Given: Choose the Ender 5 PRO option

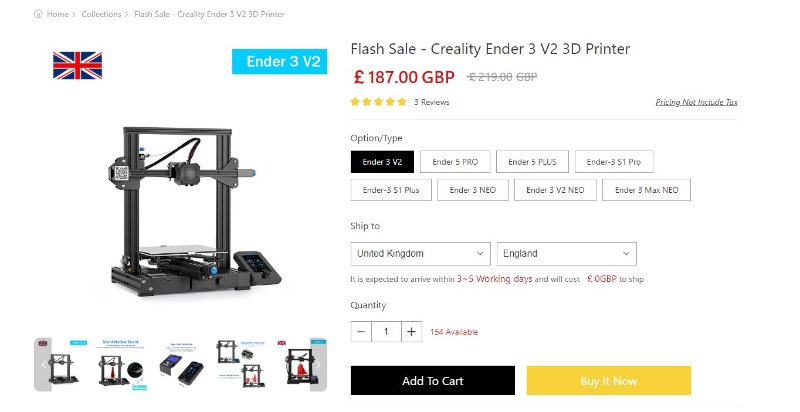Looking at the screenshot, I should [x=455, y=162].
